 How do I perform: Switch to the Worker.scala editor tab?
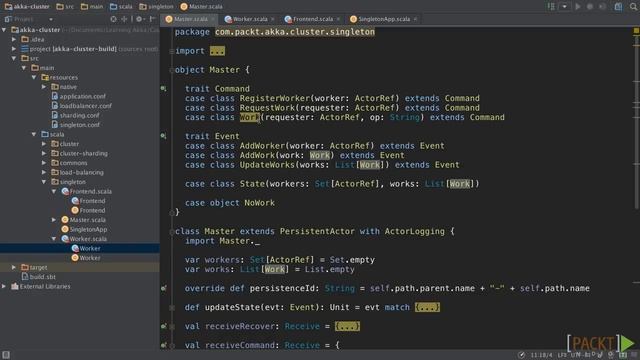coord(246,19)
